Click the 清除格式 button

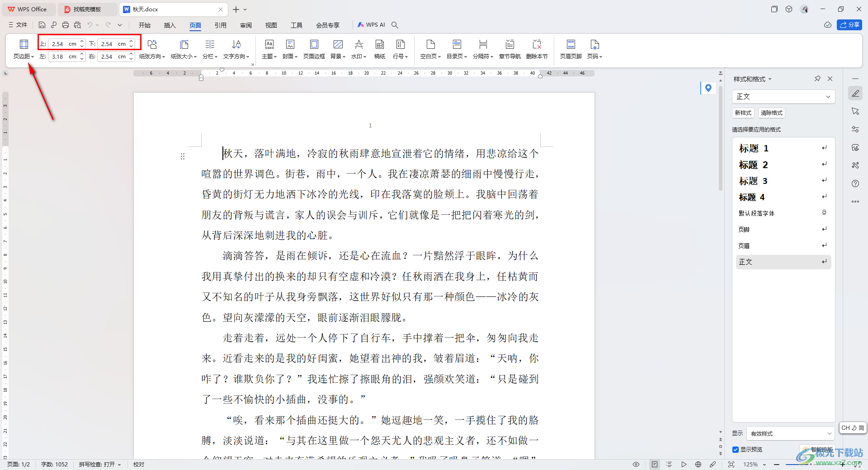pos(771,113)
